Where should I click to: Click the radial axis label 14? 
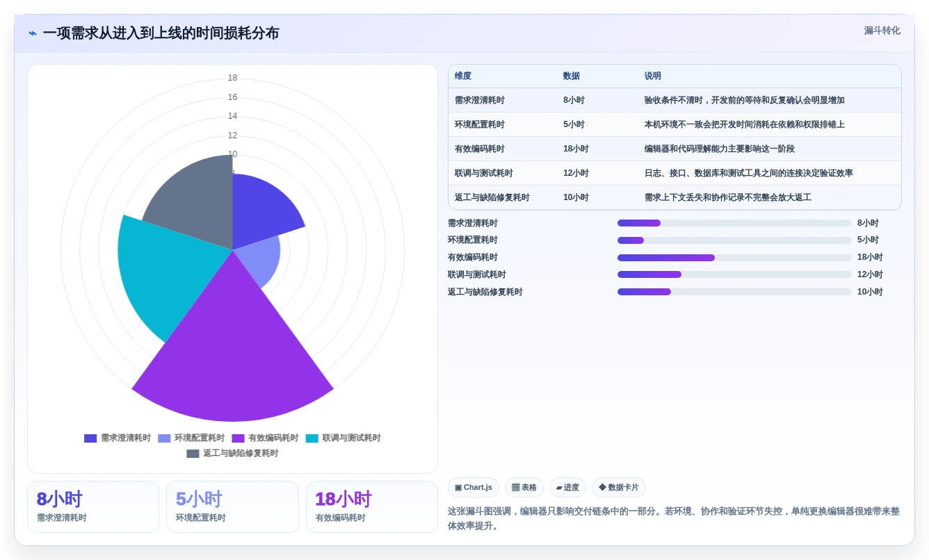tap(232, 116)
